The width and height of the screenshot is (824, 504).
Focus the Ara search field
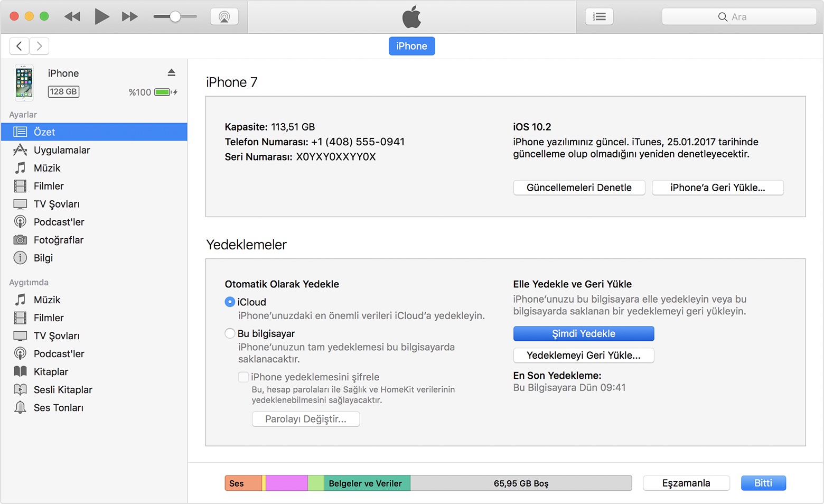tap(739, 17)
